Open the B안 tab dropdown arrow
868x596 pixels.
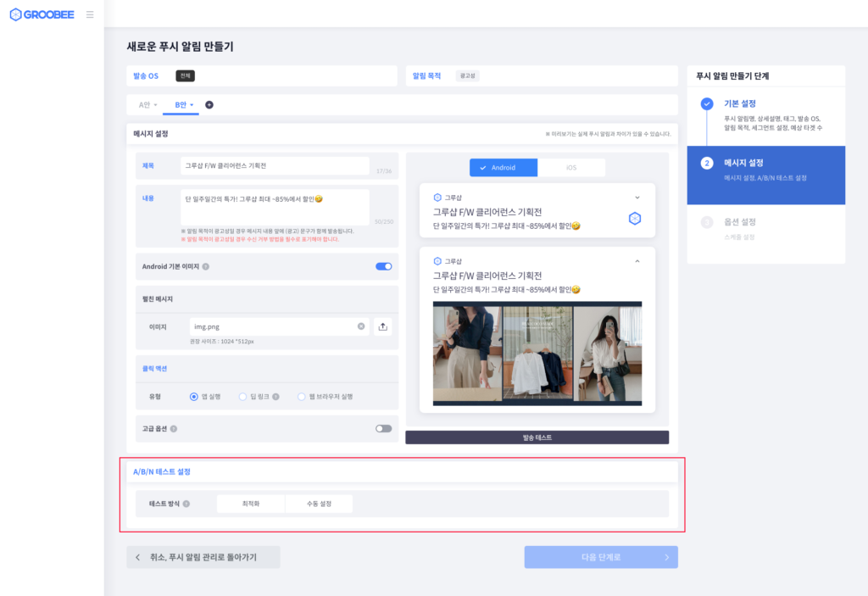[192, 104]
